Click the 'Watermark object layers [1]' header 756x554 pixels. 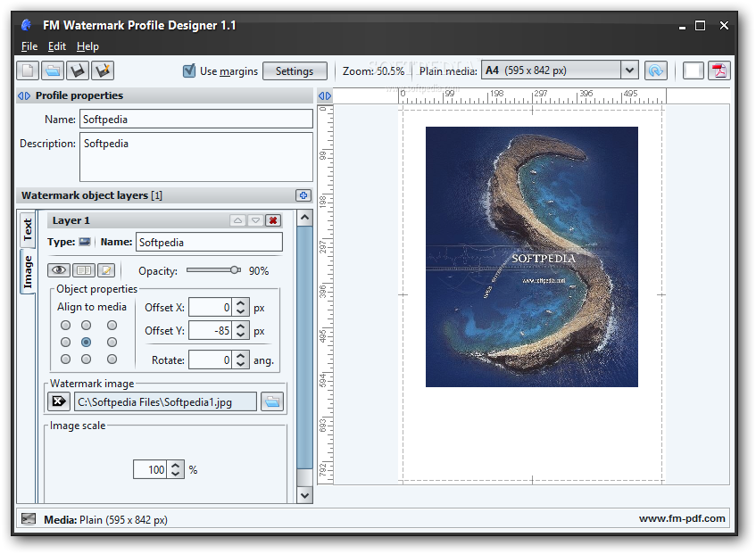coord(92,195)
